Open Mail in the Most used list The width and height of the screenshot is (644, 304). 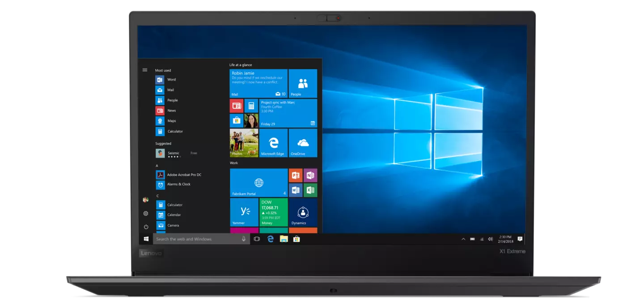(165, 90)
